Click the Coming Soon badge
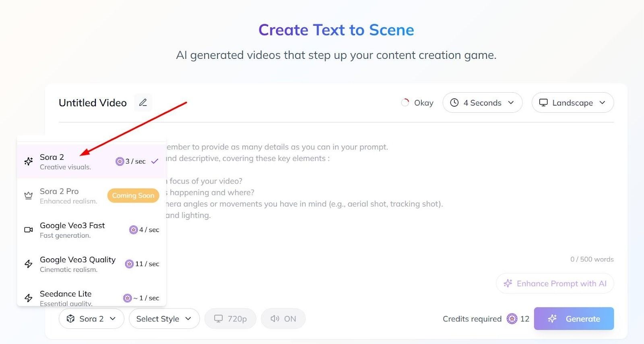 [133, 196]
